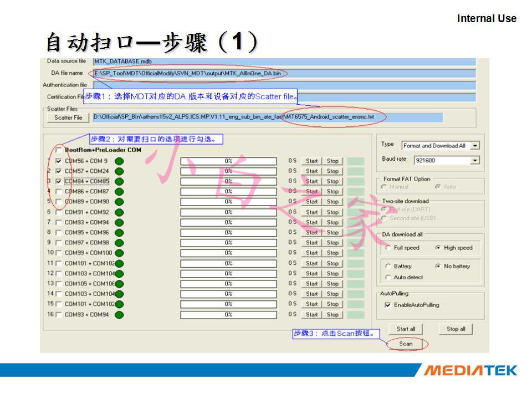Click the "Format FAT Option" group label

(407, 179)
